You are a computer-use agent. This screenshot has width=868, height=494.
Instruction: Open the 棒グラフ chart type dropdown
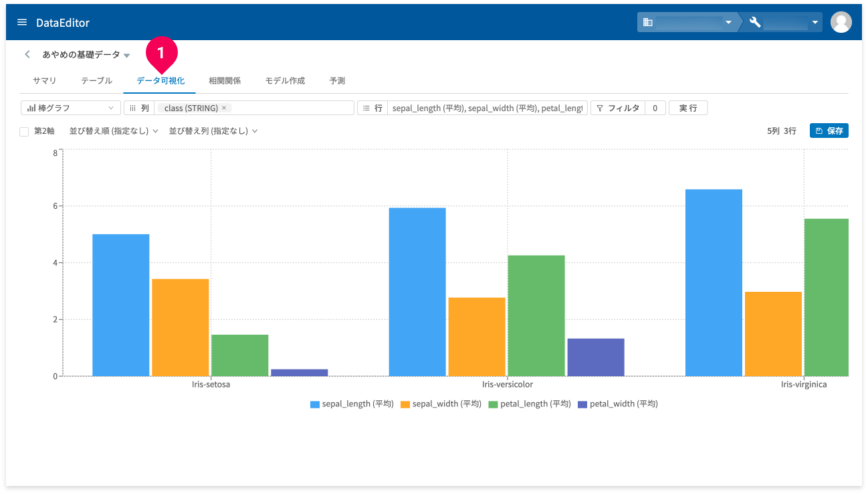point(71,108)
